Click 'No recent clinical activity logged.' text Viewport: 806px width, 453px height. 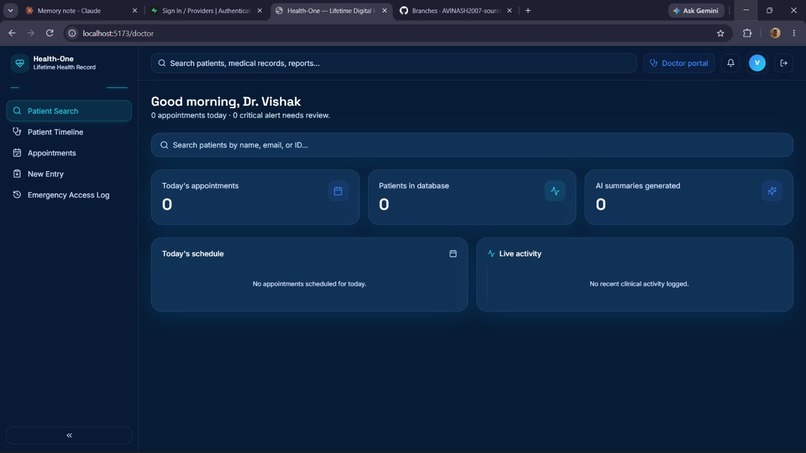(639, 284)
